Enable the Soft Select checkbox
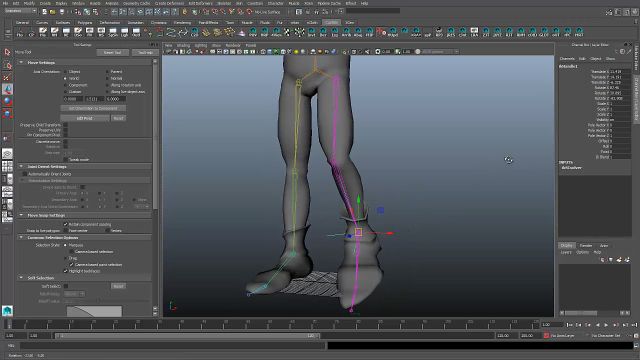 (x=66, y=286)
